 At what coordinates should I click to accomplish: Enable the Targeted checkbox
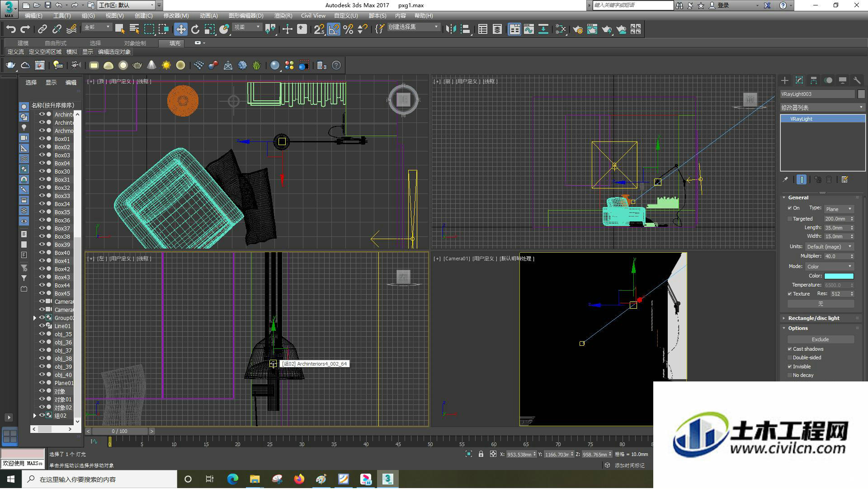point(790,219)
